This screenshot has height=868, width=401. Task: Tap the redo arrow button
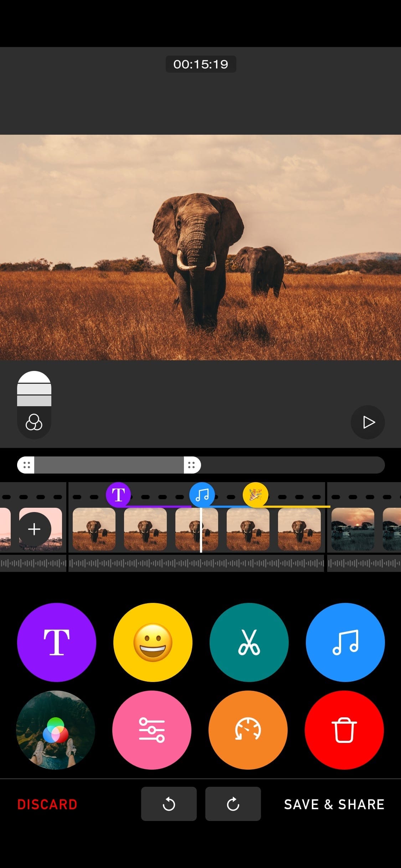tap(233, 804)
